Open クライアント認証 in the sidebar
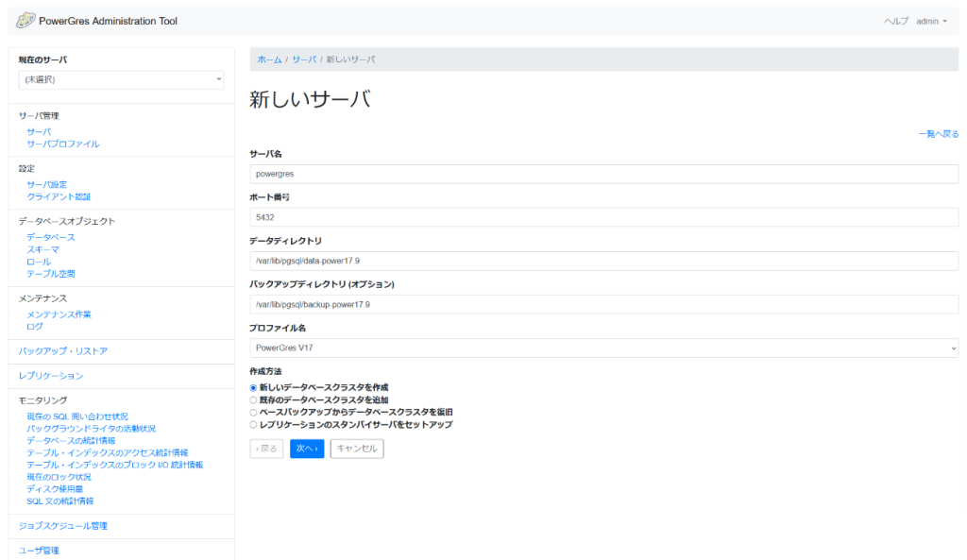 click(59, 196)
